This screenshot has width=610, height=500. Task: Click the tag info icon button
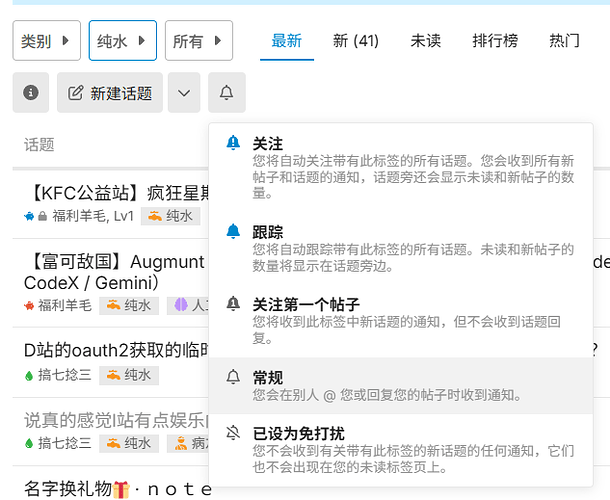coord(31,93)
